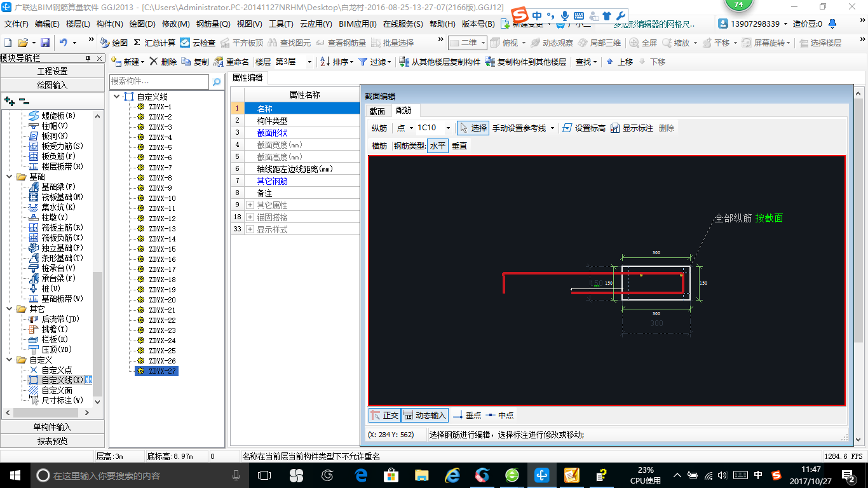
Task: Click 查看钢筋量 view rebar quantity
Action: coord(341,43)
